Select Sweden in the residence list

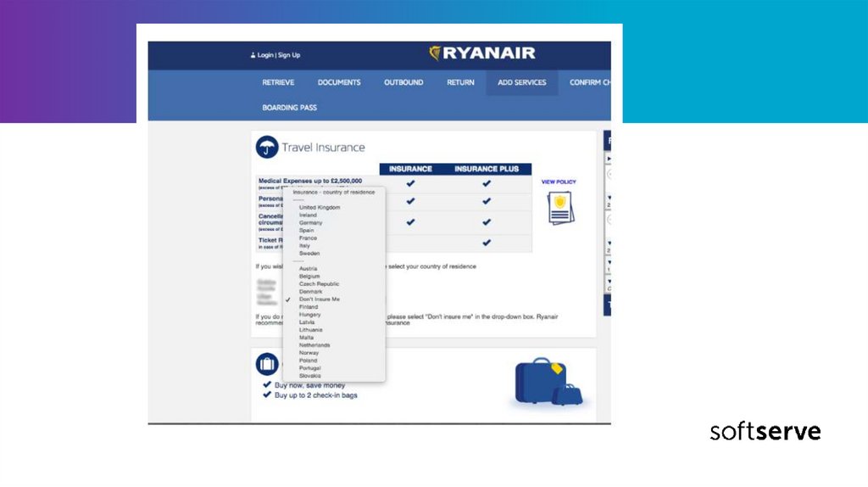coord(309,253)
